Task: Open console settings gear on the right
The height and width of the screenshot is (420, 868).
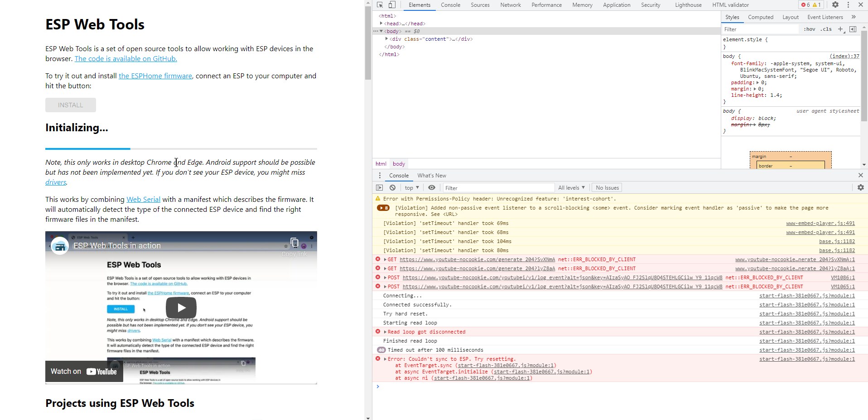Action: pos(860,187)
